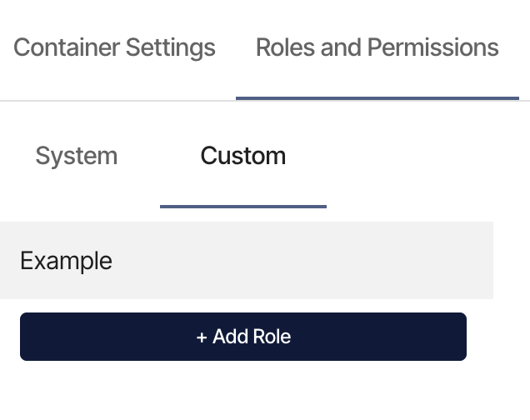Image resolution: width=530 pixels, height=420 pixels.
Task: Click the word "Settings" in Container Settings
Action: point(171,48)
